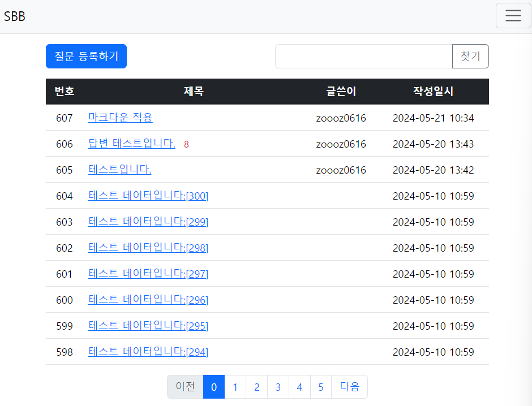Viewport: 532px width, 406px height.
Task: Open the 마크다운 적용 post
Action: coord(120,117)
